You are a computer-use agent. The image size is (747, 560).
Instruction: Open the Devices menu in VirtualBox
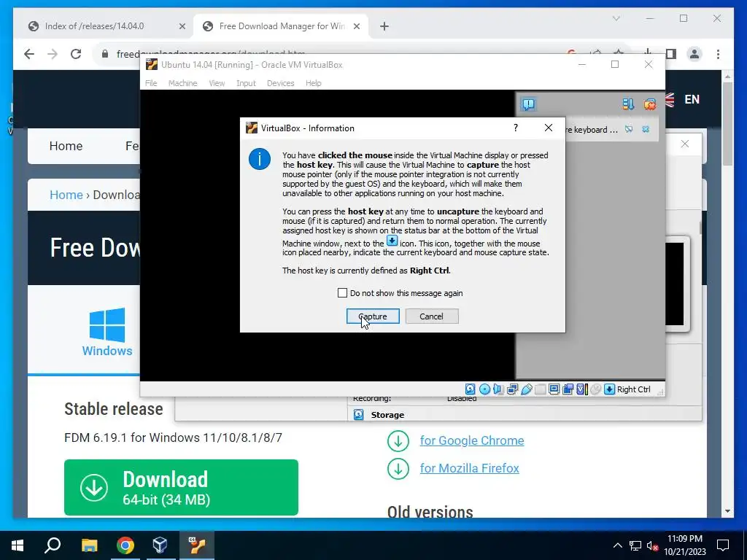(280, 83)
